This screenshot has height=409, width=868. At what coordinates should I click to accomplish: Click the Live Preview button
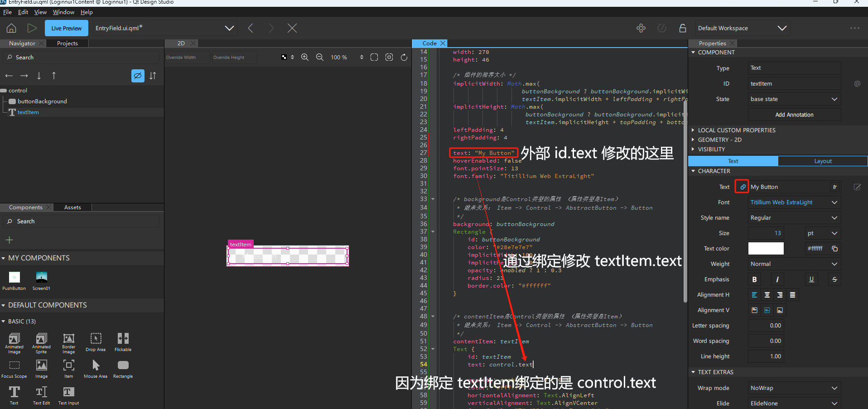(x=67, y=28)
